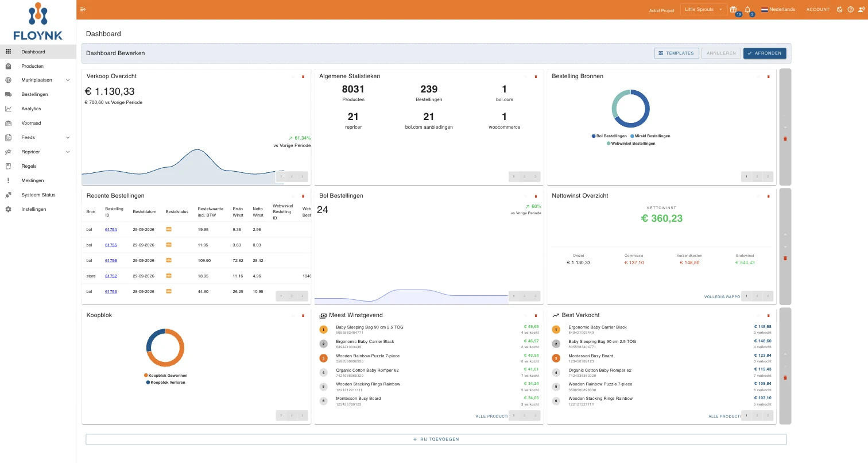Delete the Koopblok widget
868x463 pixels.
pyautogui.click(x=303, y=315)
